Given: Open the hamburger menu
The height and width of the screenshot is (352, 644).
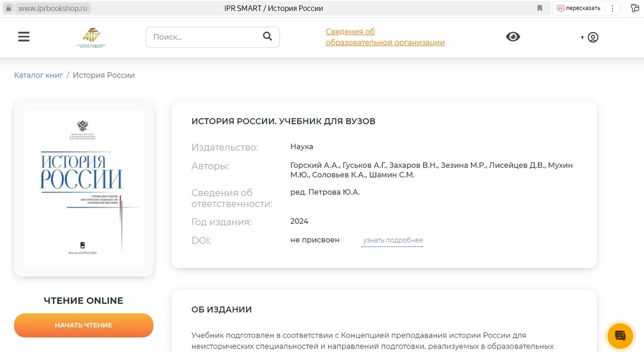Looking at the screenshot, I should point(24,37).
